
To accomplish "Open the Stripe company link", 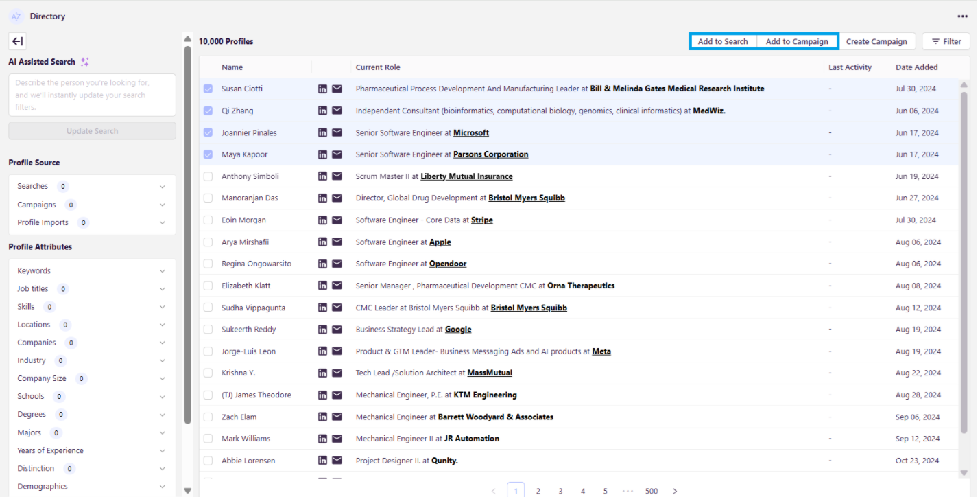I will click(x=481, y=220).
